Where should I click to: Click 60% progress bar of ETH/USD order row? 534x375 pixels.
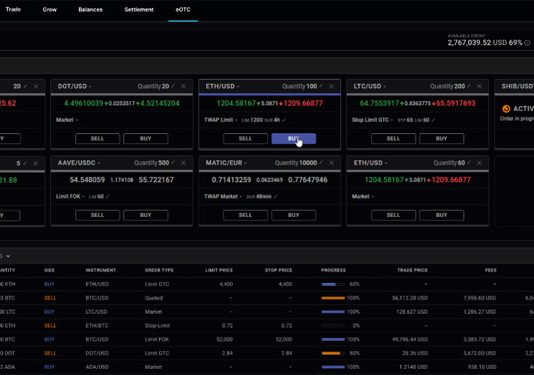click(x=333, y=284)
